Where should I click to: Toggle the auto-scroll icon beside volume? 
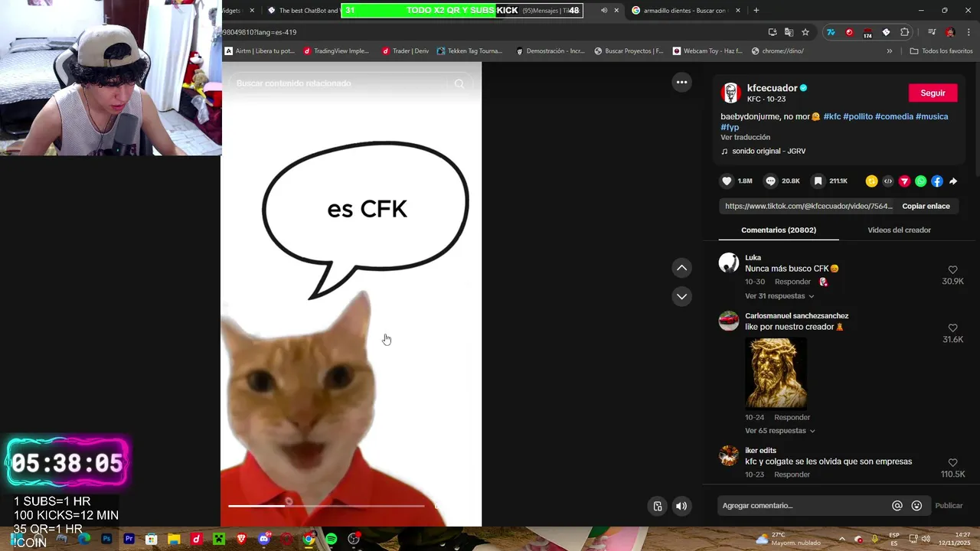point(658,506)
